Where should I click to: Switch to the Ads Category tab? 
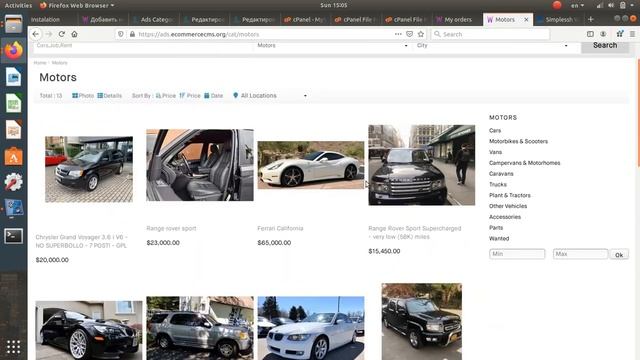[154, 19]
